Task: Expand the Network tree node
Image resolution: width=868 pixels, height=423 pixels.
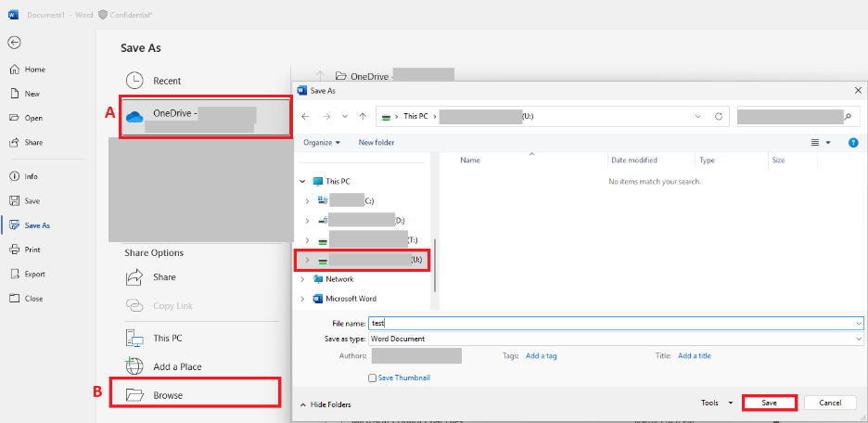Action: click(x=302, y=279)
